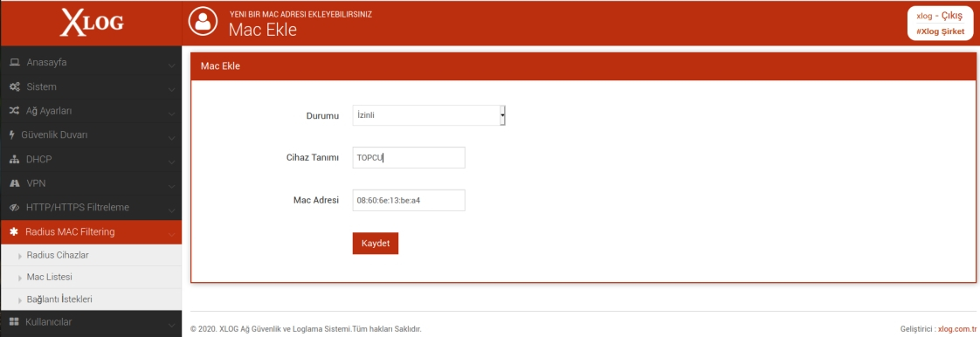Click the Mac Adresi input field
This screenshot has height=337, width=980.
pos(409,200)
